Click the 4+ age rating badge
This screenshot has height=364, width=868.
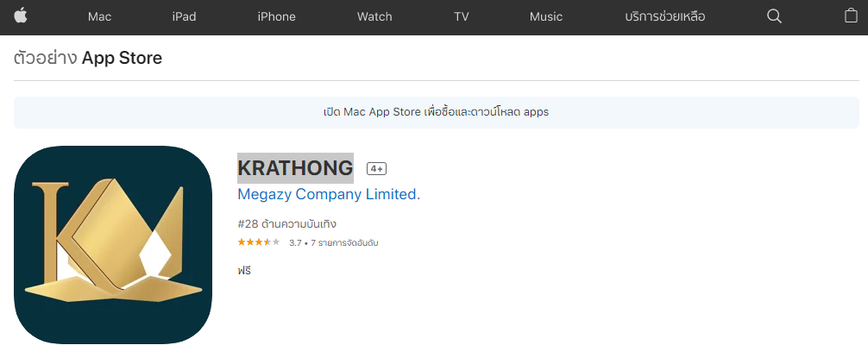(376, 168)
